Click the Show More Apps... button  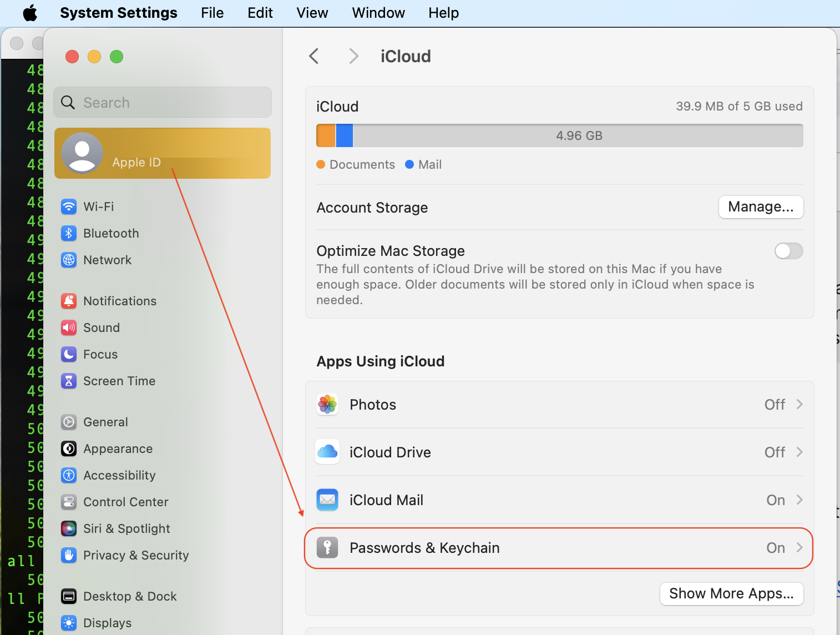click(x=731, y=593)
